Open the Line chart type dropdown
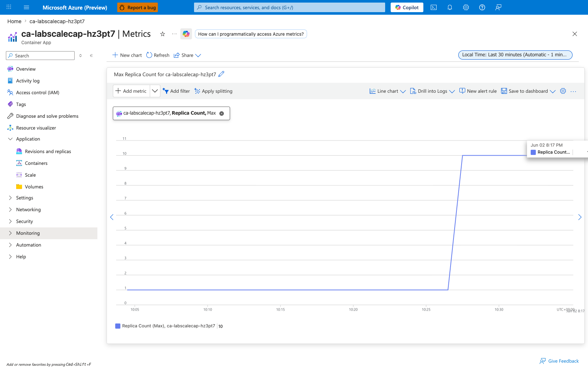This screenshot has height=368, width=588. click(388, 91)
